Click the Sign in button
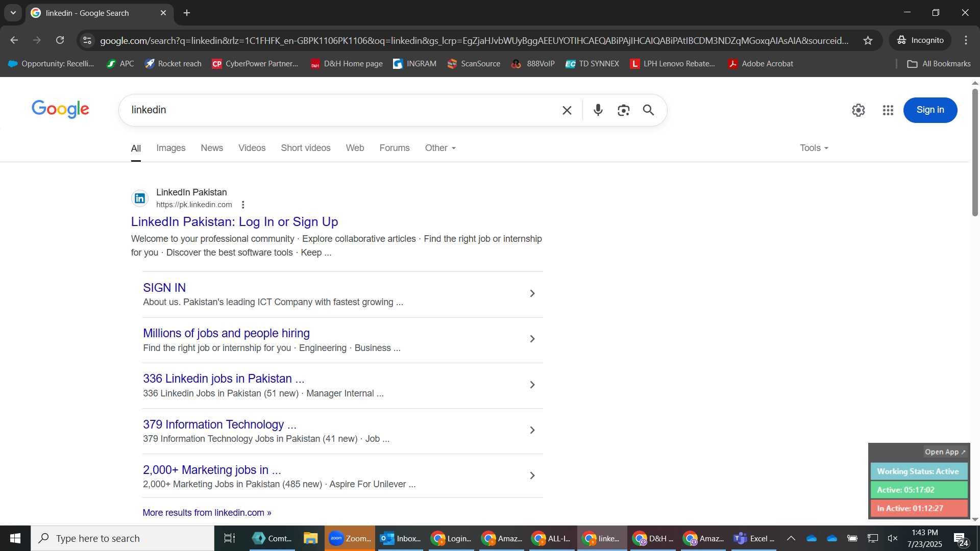The height and width of the screenshot is (551, 980). (x=930, y=110)
